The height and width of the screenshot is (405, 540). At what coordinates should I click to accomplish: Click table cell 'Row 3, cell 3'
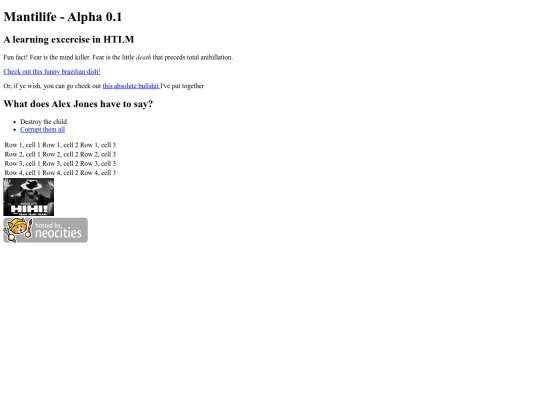click(x=98, y=164)
